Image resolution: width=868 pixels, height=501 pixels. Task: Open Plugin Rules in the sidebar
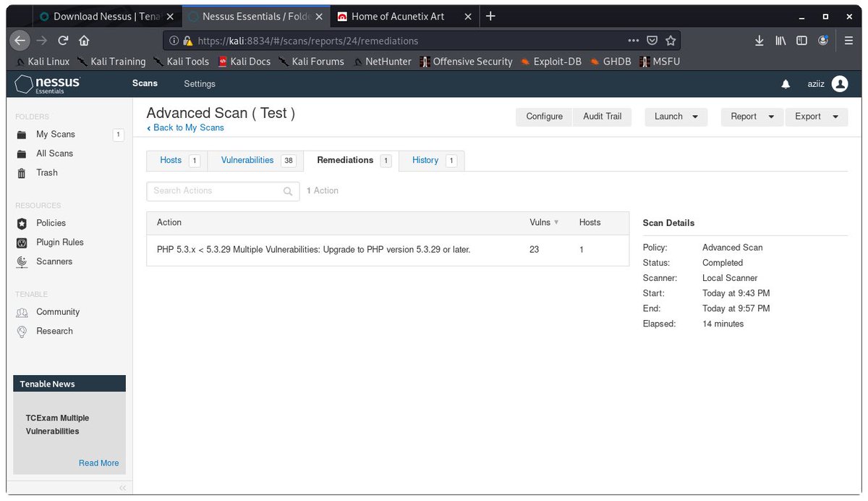coord(60,242)
